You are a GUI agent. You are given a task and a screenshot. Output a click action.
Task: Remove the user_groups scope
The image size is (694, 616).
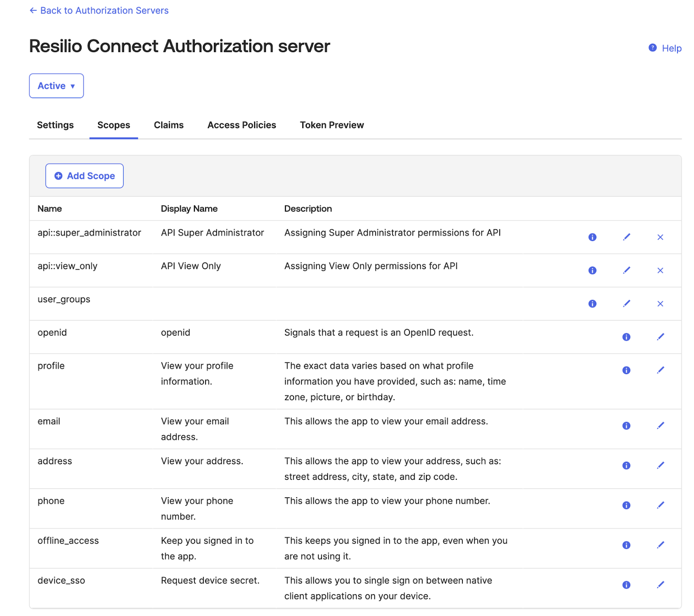(x=660, y=304)
